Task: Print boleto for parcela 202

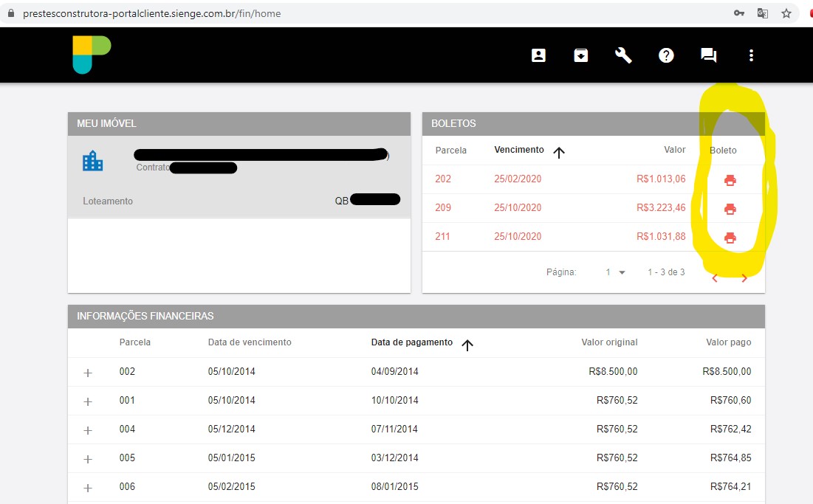Action: [730, 180]
